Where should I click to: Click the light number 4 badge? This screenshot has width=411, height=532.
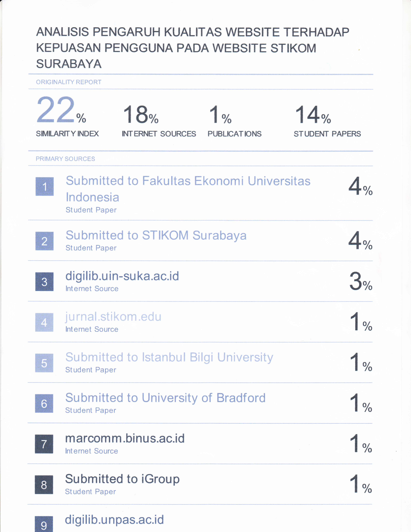[44, 322]
